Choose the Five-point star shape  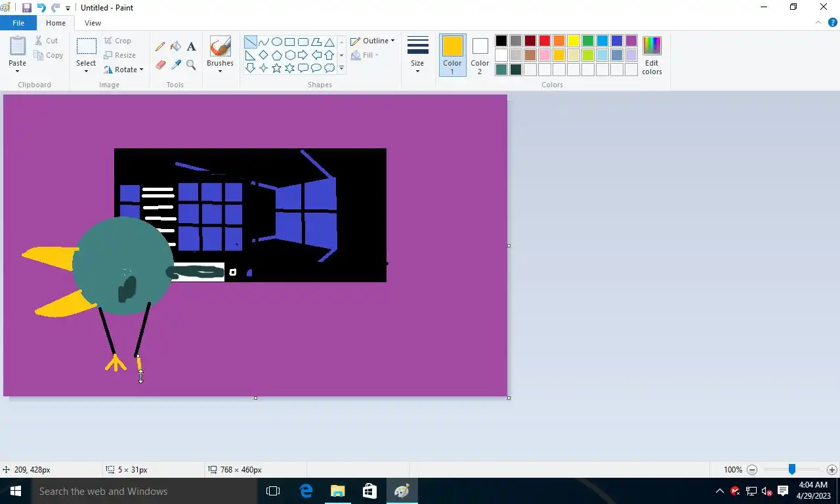277,68
